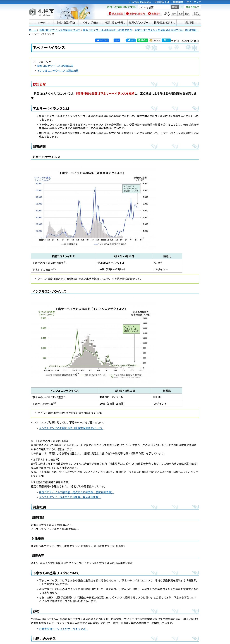Click 20%(3検体/15検体) cell
This screenshot has height=644, width=230.
[x=124, y=404]
